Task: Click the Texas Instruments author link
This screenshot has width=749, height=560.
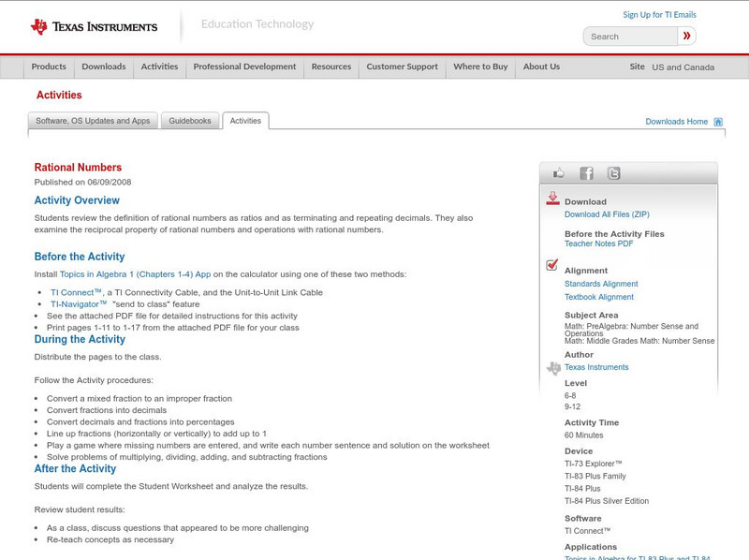Action: pyautogui.click(x=596, y=367)
